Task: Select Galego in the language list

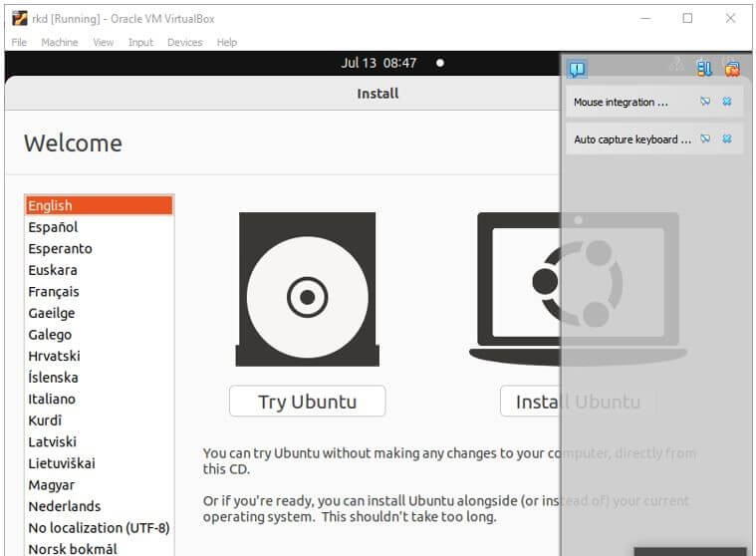Action: [x=99, y=335]
